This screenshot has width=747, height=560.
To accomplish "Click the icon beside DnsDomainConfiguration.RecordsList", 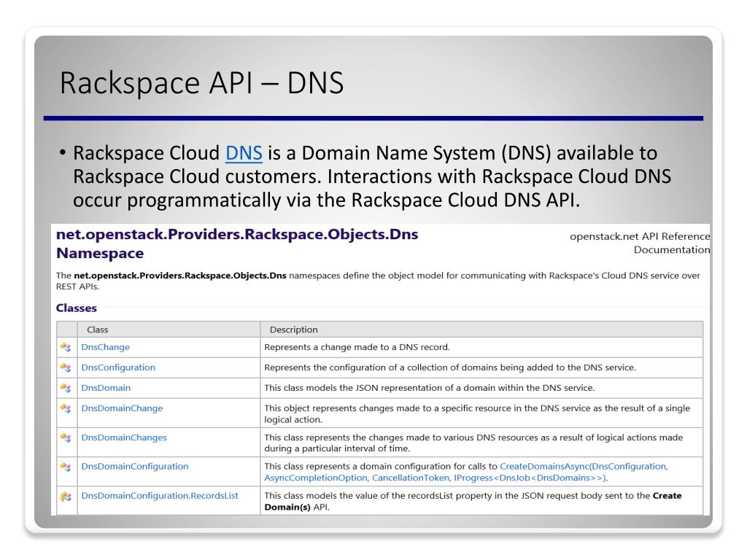I will click(x=66, y=497).
